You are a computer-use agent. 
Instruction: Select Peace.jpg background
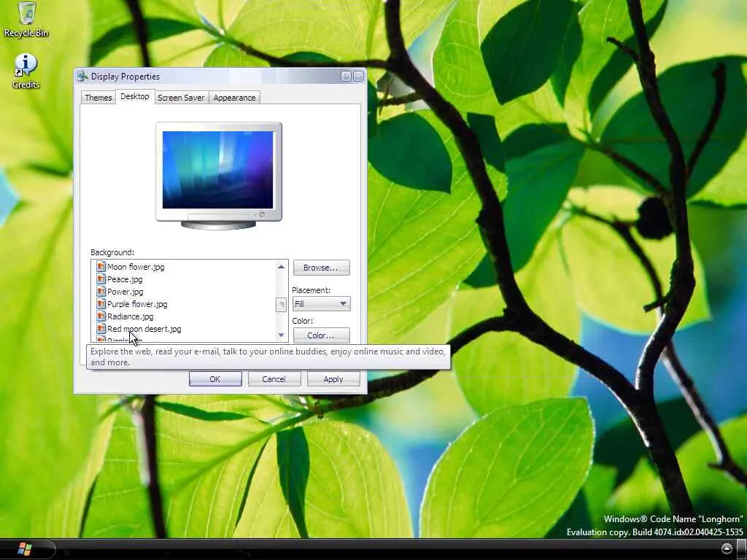(125, 279)
